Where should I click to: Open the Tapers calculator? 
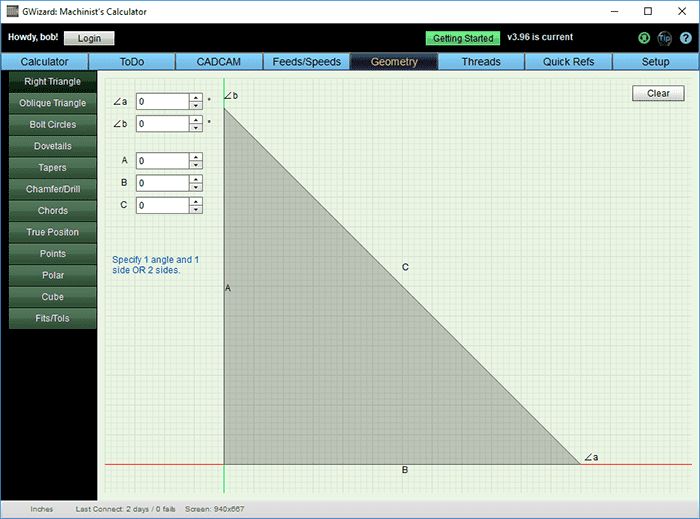[x=53, y=167]
